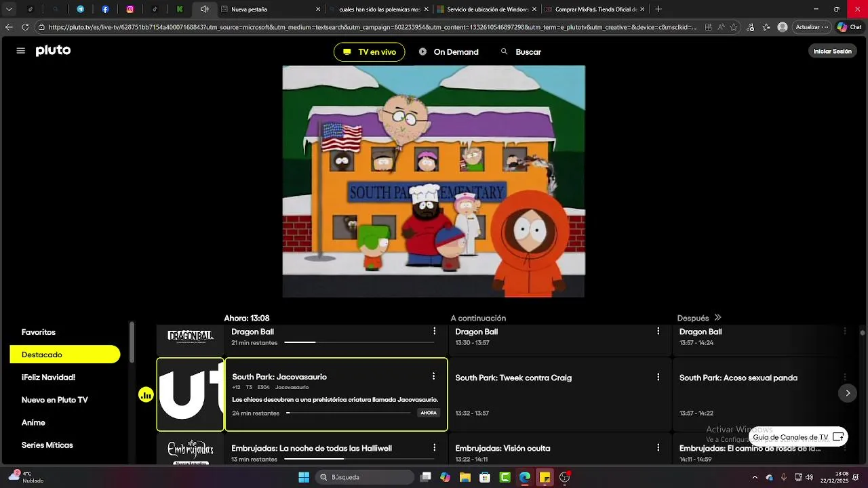Open Guía de Canales de TV
This screenshot has height=488, width=868.
(798, 437)
